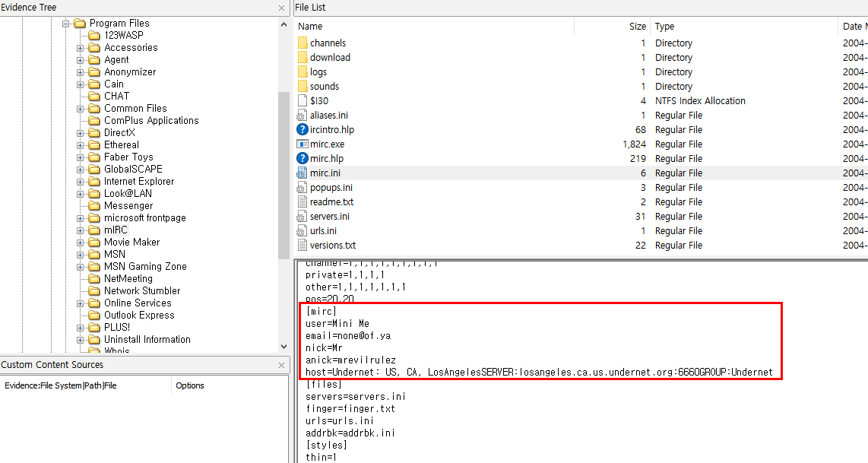Click the mirc.ini file icon
The width and height of the screenshot is (868, 463).
pos(303,173)
